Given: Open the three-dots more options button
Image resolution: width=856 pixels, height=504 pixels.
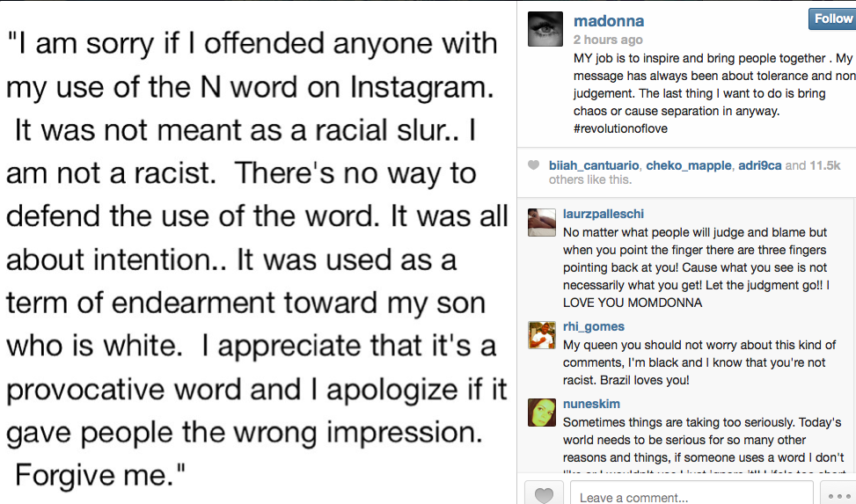Looking at the screenshot, I should click(838, 494).
